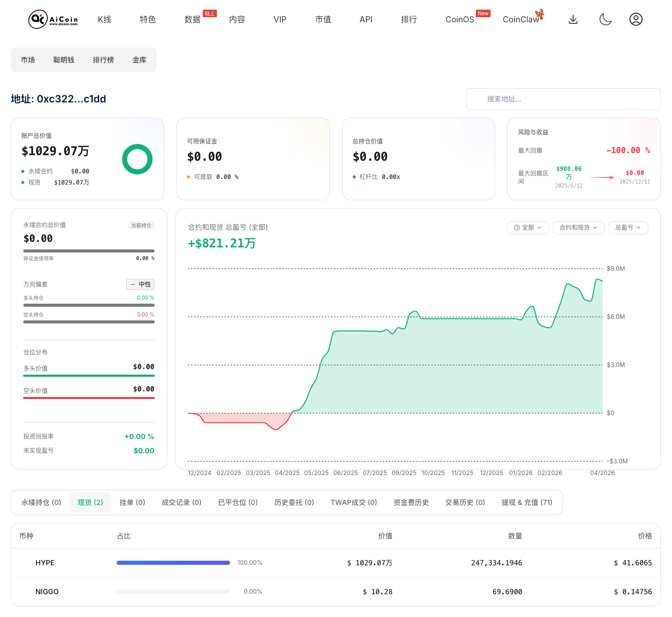
Task: Click the CoinOS New badge
Action: [x=483, y=14]
